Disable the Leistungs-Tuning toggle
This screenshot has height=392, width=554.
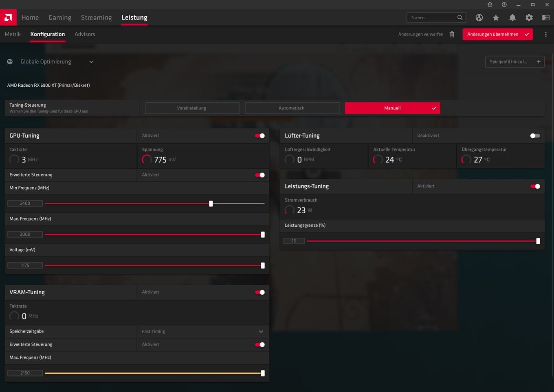(x=535, y=186)
